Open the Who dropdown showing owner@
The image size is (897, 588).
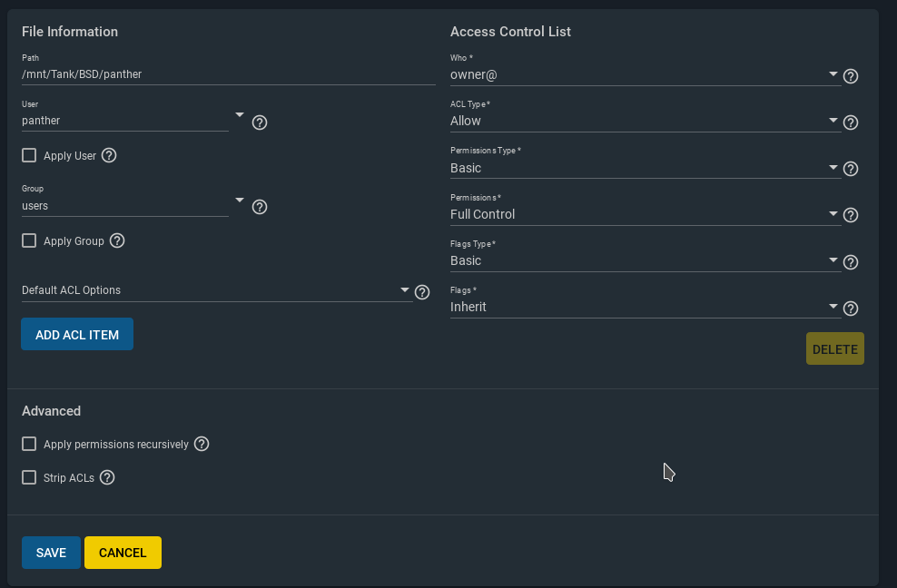pyautogui.click(x=646, y=75)
